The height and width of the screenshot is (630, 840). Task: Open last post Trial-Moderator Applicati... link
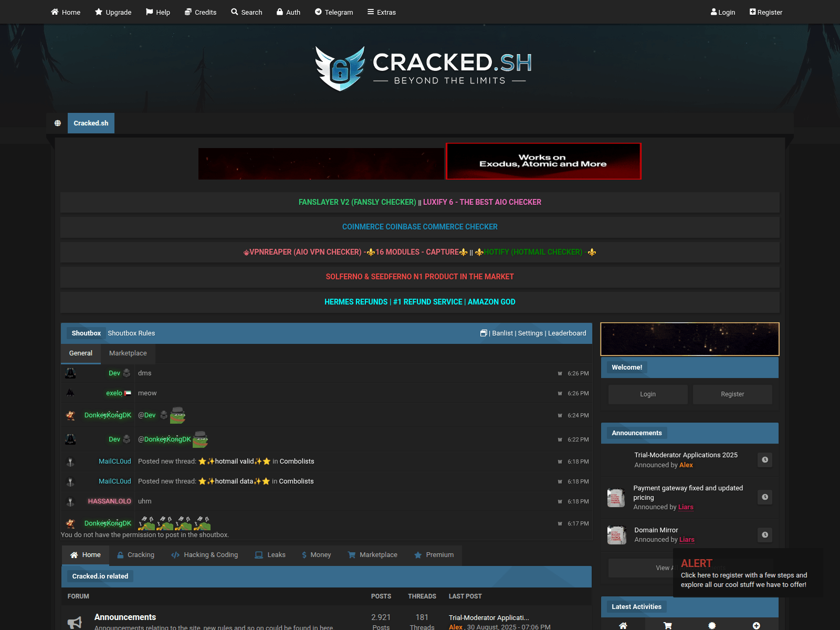(489, 618)
